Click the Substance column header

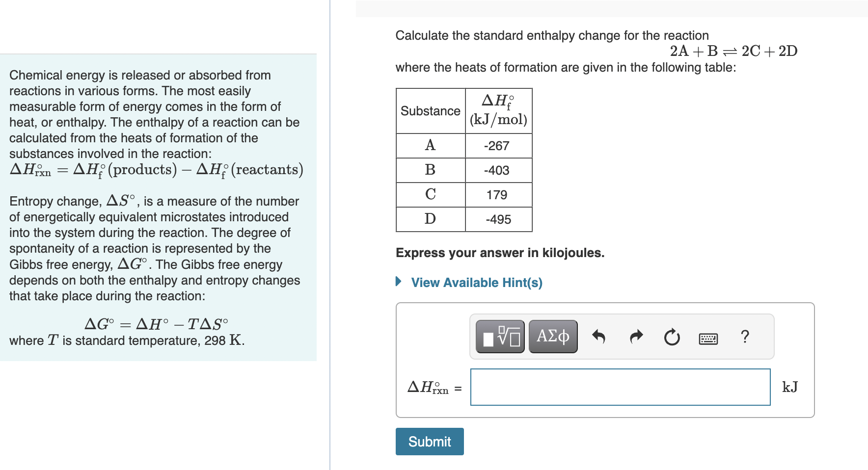[x=430, y=111]
